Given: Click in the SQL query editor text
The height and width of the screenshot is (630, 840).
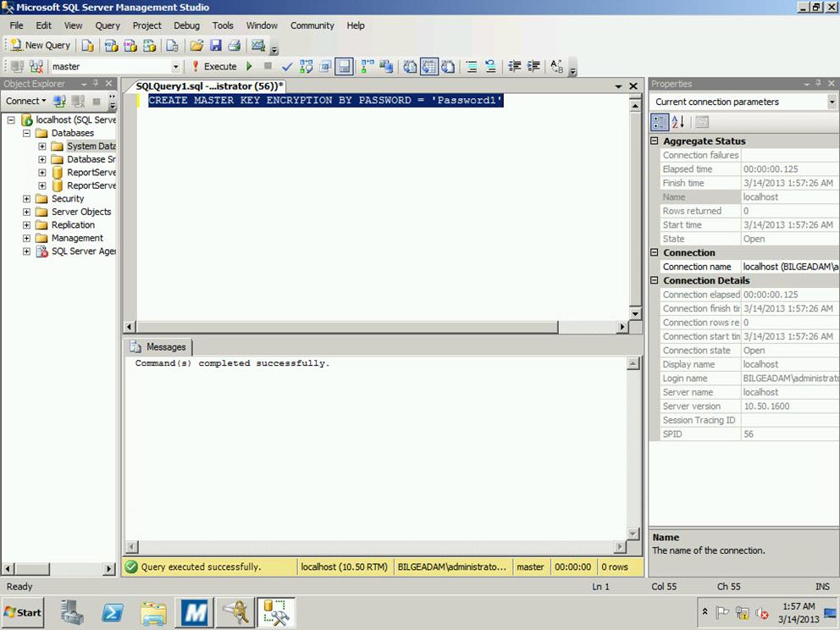Looking at the screenshot, I should click(324, 100).
